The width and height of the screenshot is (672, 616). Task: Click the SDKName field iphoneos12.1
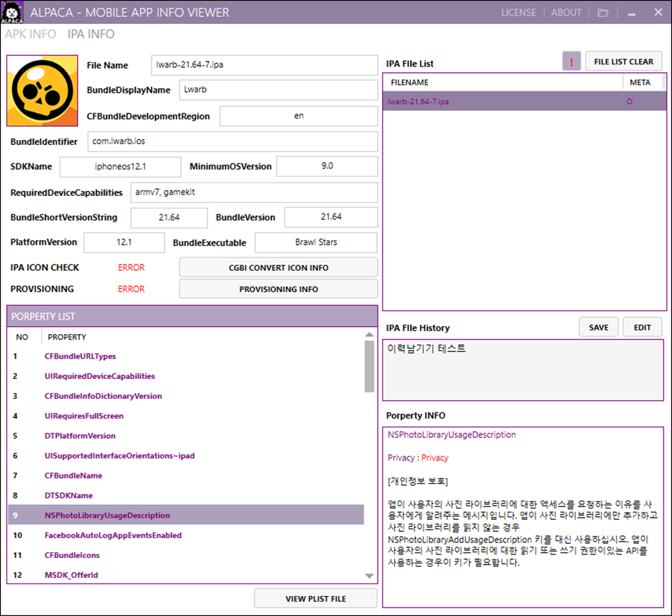coord(120,167)
